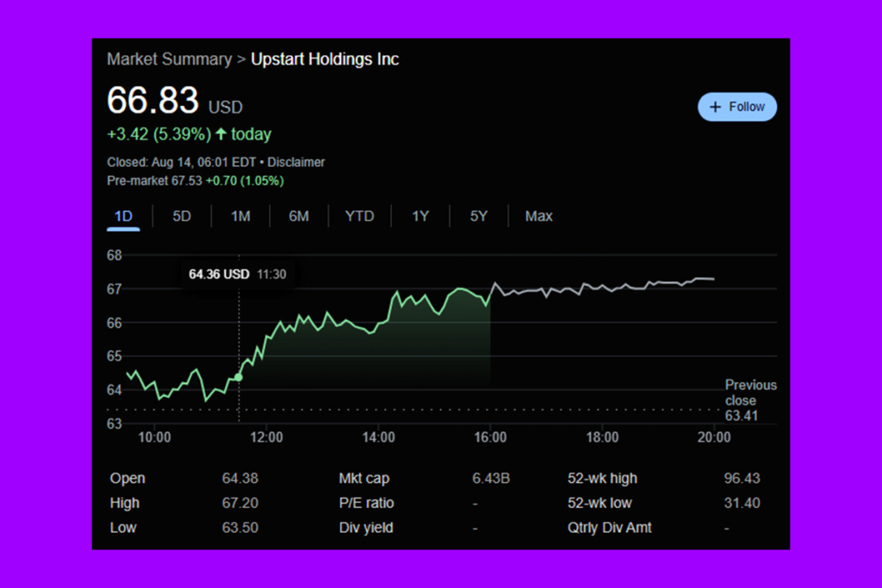
Task: Click the Upstart Holdings Inc title
Action: pos(325,59)
